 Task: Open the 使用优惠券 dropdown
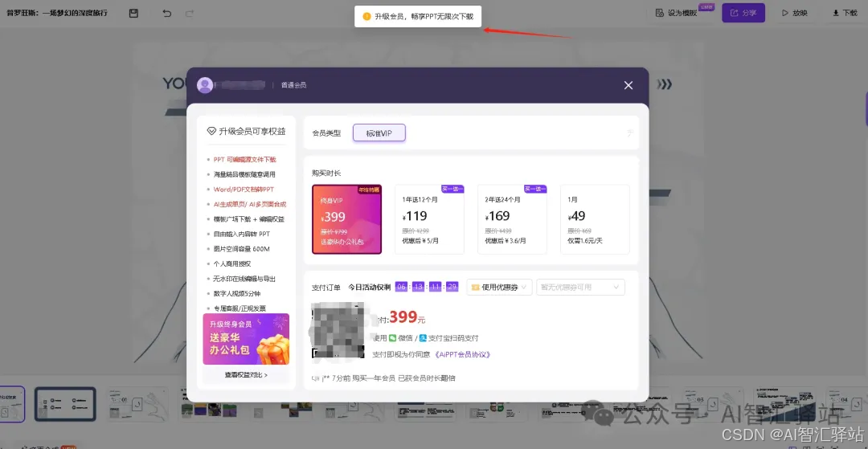point(499,287)
